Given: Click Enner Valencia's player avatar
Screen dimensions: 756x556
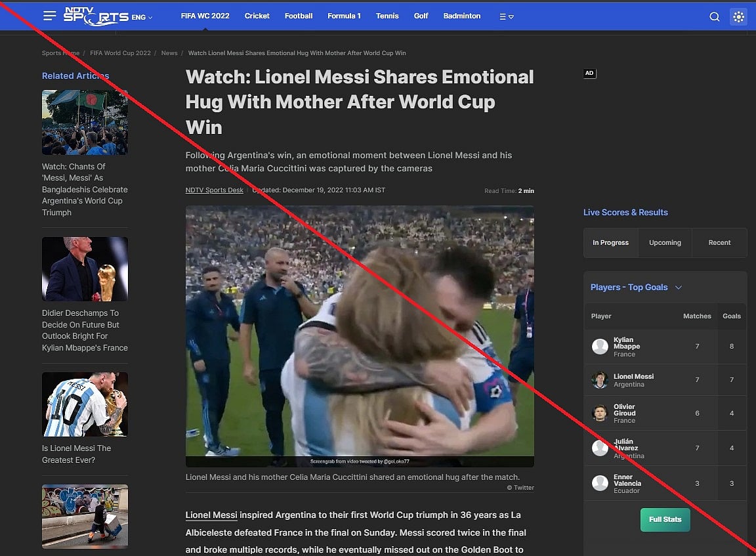Looking at the screenshot, I should pyautogui.click(x=600, y=483).
